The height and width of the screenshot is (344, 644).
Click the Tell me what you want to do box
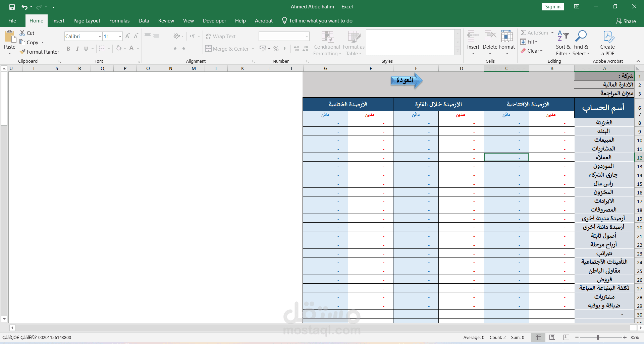317,21
